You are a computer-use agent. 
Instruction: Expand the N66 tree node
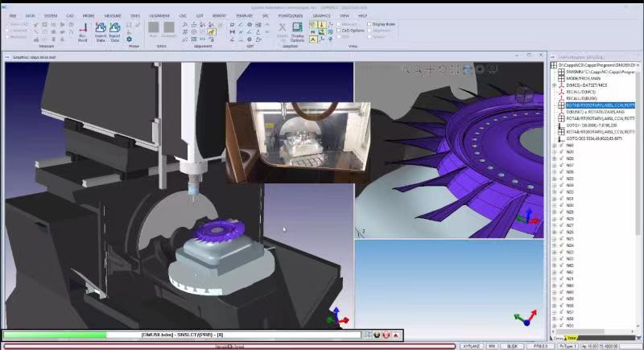(x=555, y=146)
